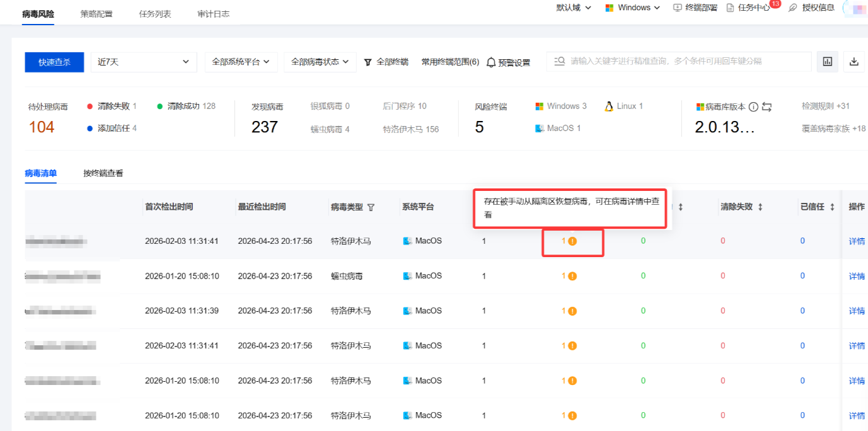Viewport: 868px width, 431px height.
Task: Open the Windows platform selector dropdown
Action: pyautogui.click(x=632, y=8)
